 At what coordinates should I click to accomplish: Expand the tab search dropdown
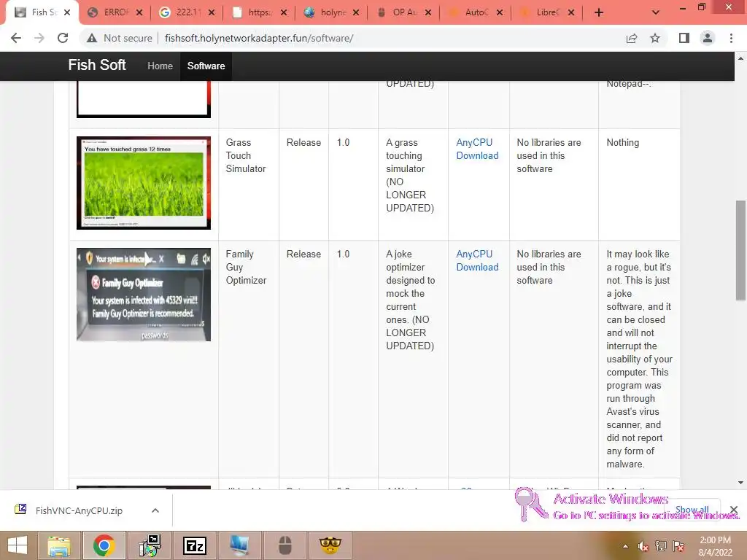(x=656, y=12)
